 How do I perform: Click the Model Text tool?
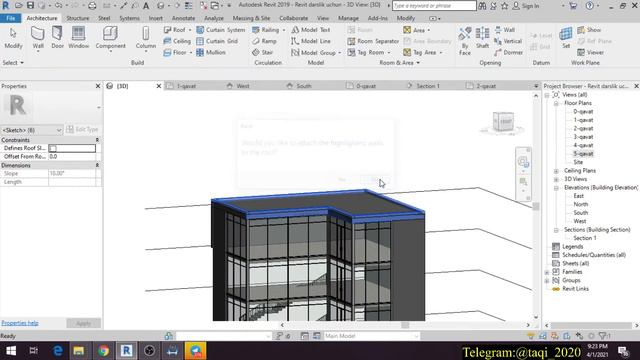311,30
